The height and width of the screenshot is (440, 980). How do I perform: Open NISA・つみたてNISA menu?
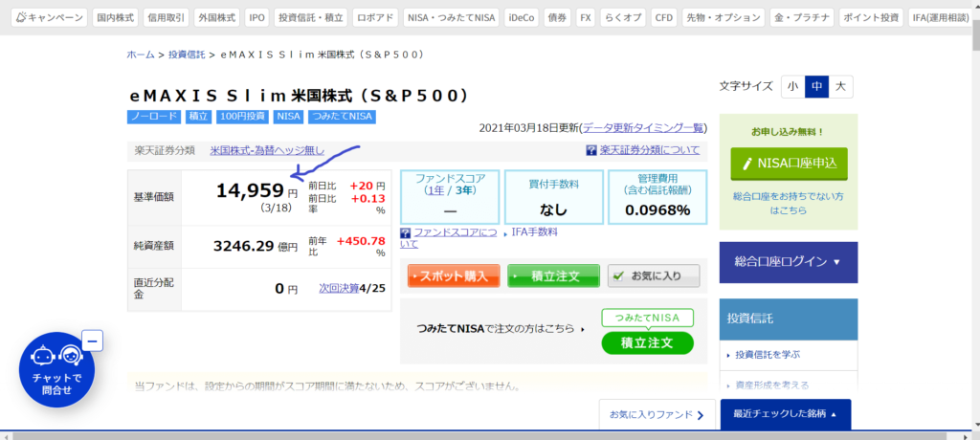click(451, 17)
